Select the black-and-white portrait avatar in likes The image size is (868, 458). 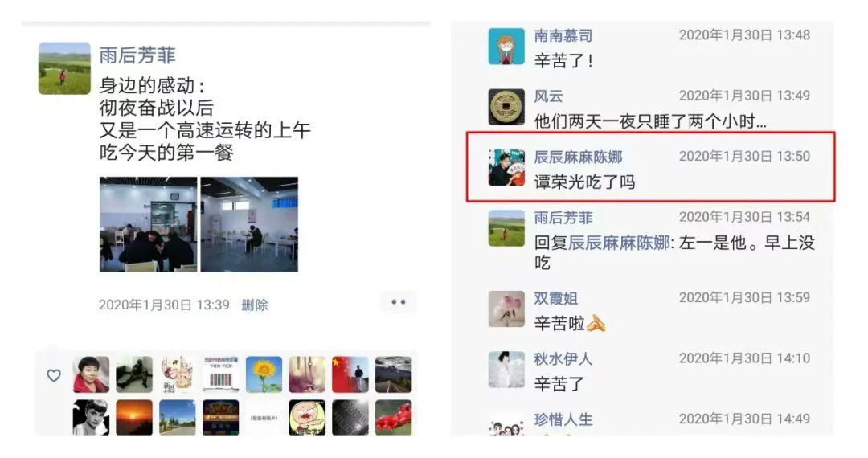coord(91,418)
